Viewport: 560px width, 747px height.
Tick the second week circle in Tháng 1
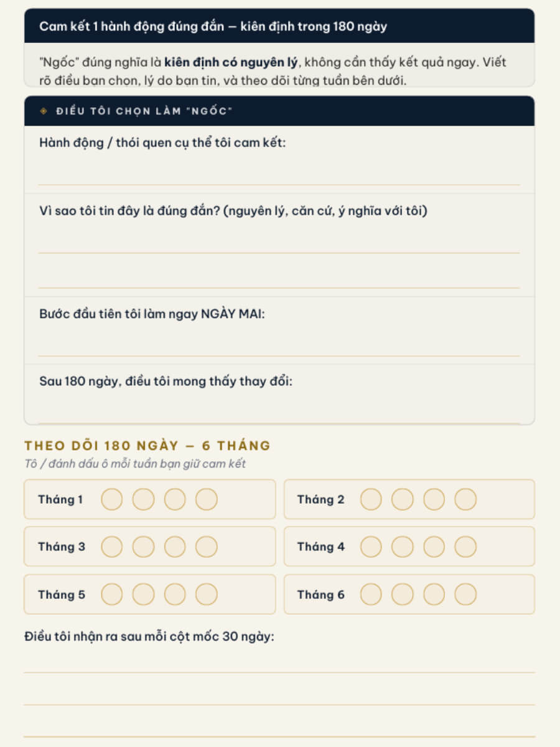(x=143, y=499)
